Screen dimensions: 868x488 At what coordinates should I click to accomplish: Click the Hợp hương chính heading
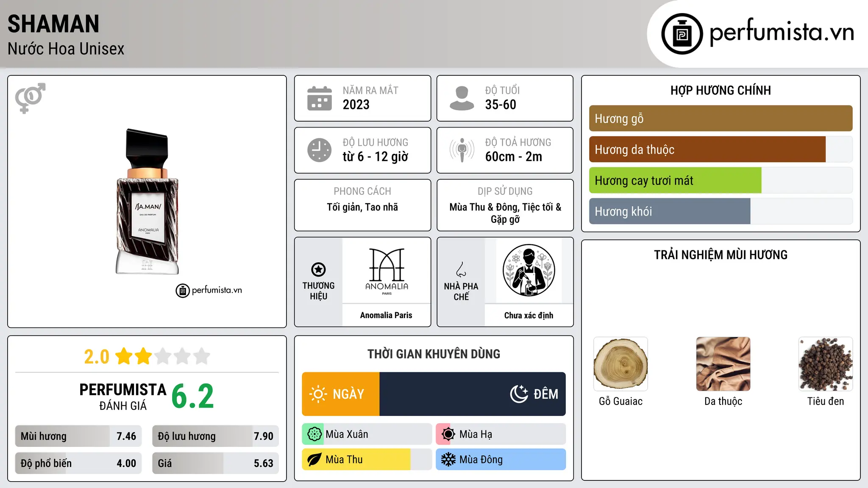point(721,90)
